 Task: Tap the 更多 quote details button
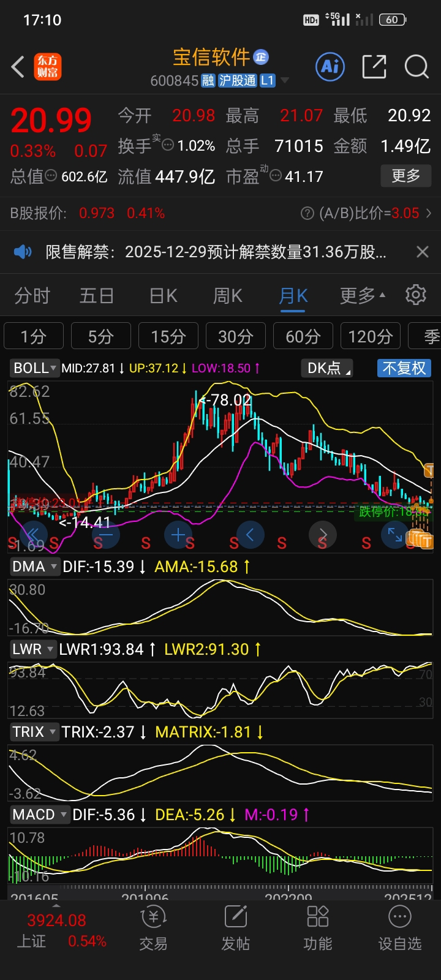click(x=406, y=176)
